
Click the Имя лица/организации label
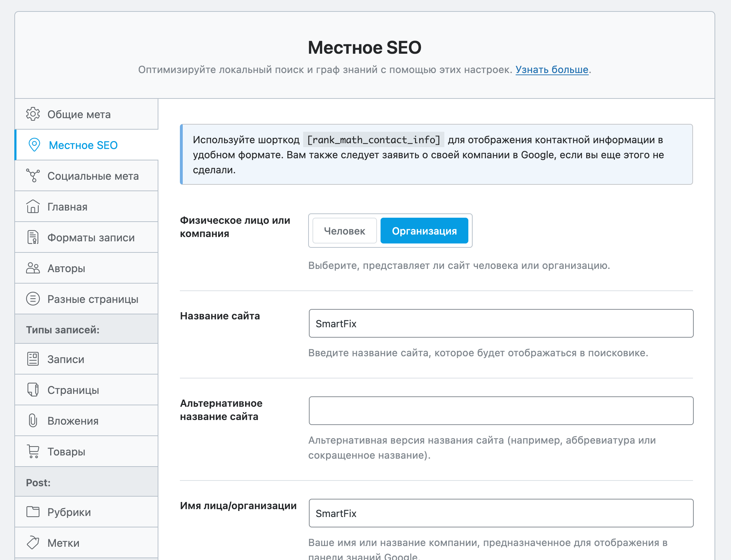tap(238, 506)
